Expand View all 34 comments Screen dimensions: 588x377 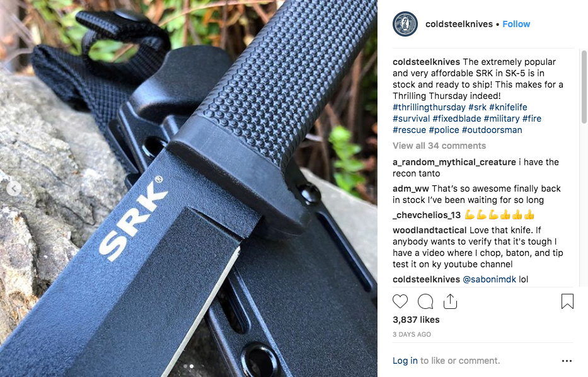coord(439,146)
